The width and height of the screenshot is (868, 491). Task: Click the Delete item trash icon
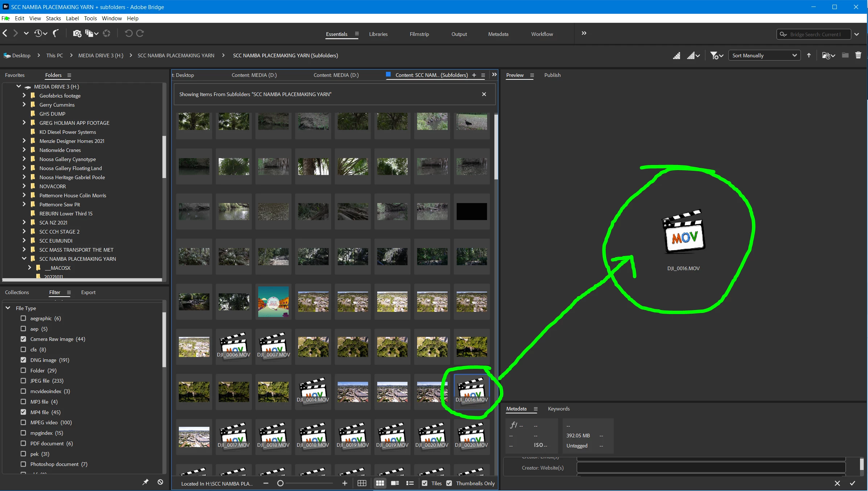[858, 55]
